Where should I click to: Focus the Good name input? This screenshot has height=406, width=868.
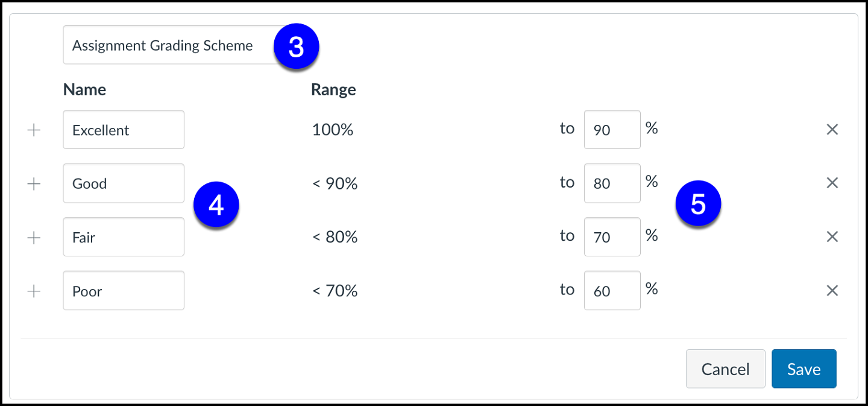point(124,183)
